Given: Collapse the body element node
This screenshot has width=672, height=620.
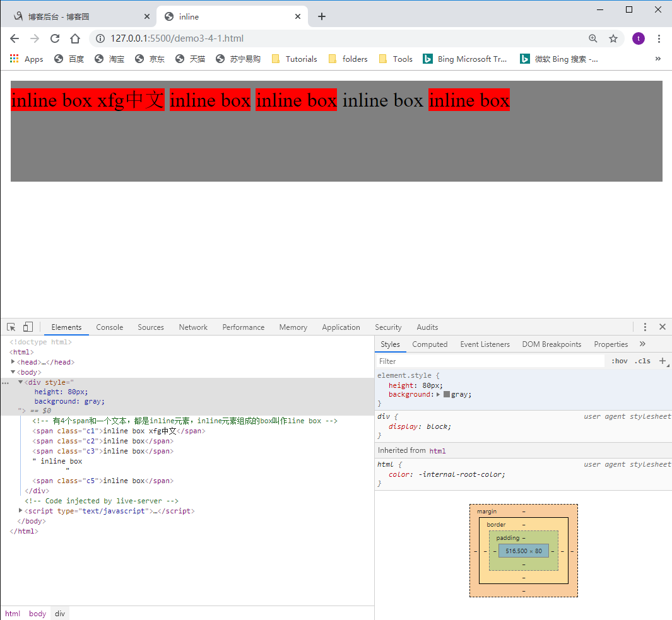Looking at the screenshot, I should click(x=13, y=372).
